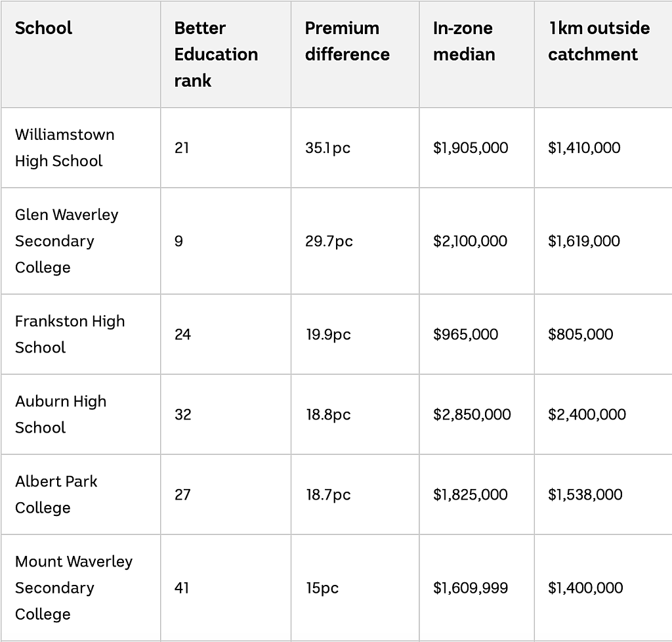672x642 pixels.
Task: Select the 1km outside catchment header
Action: [x=599, y=41]
